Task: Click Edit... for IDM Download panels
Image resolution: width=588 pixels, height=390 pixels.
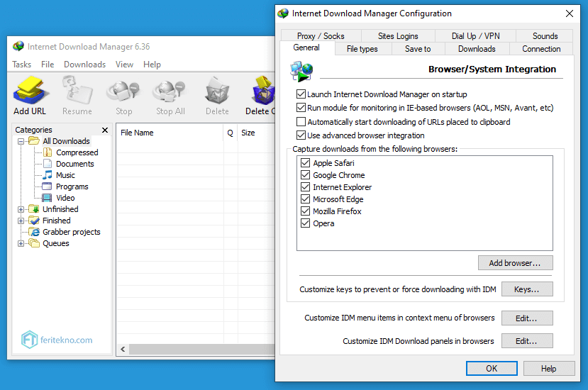Action: click(x=527, y=341)
